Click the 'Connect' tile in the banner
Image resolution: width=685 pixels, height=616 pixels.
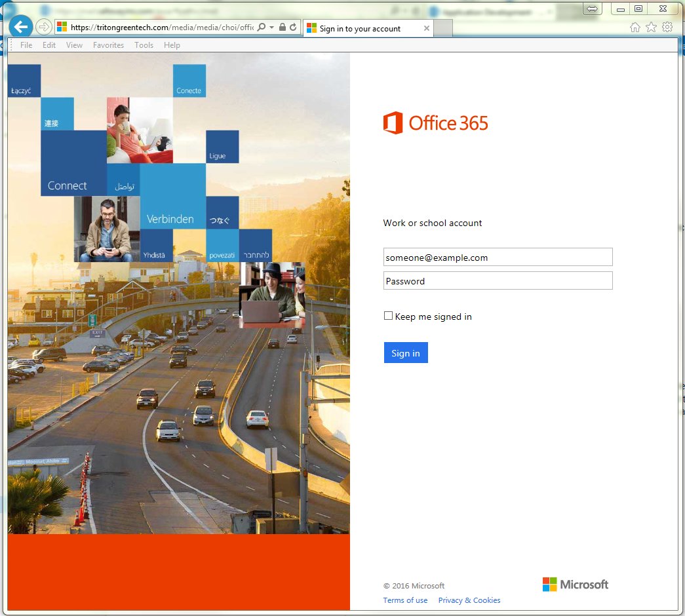pos(73,163)
